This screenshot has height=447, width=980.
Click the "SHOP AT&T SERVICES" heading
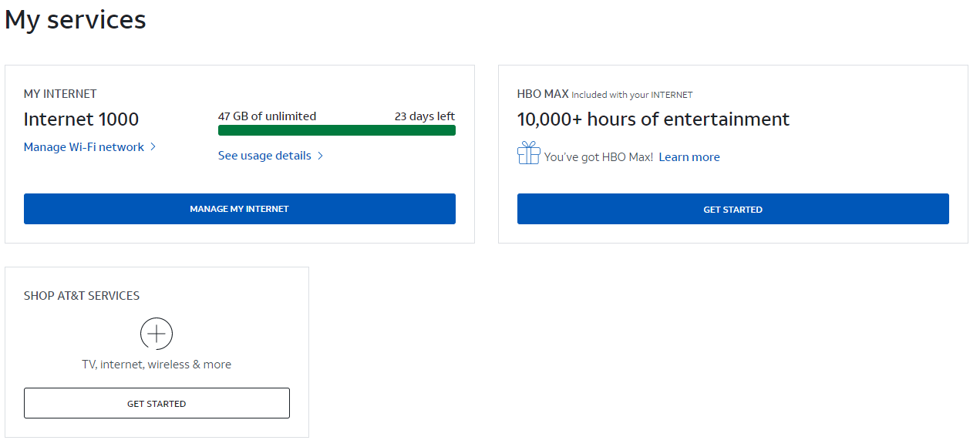(x=82, y=296)
